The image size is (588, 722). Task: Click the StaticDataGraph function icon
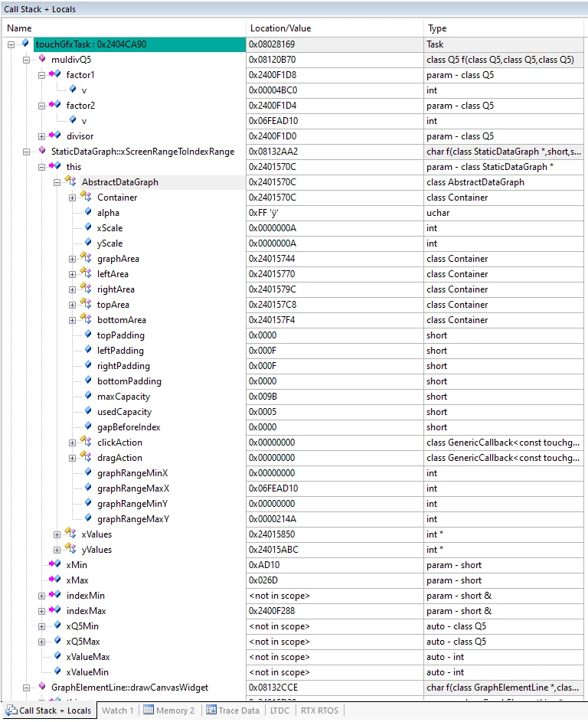(42, 150)
